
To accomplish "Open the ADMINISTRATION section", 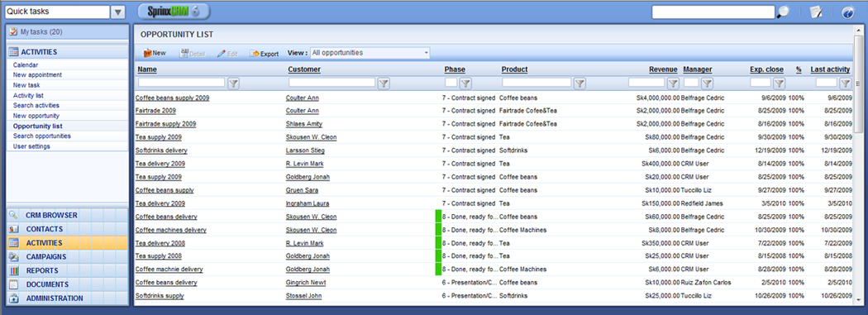I will (x=67, y=298).
